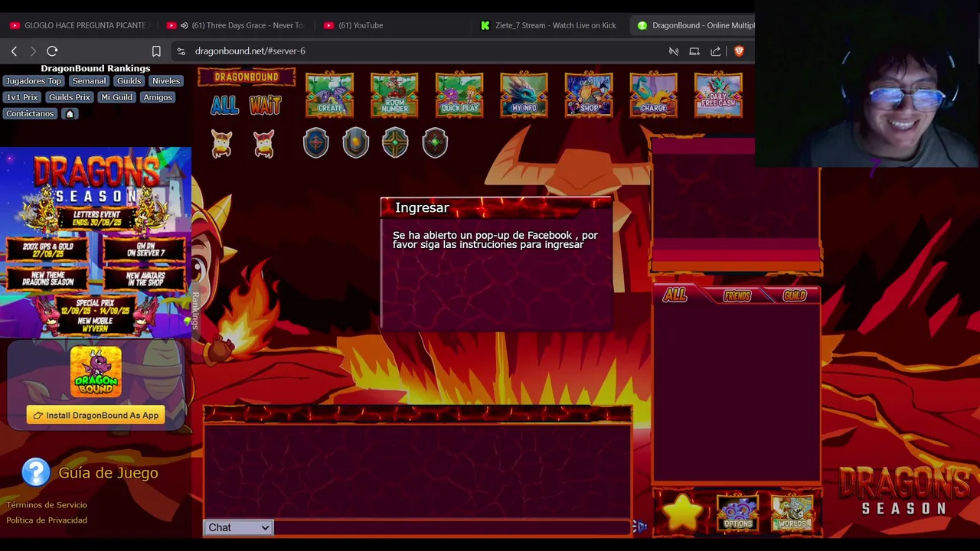Click the chat send arrow button
Screen dimensions: 980x551
(x=639, y=527)
